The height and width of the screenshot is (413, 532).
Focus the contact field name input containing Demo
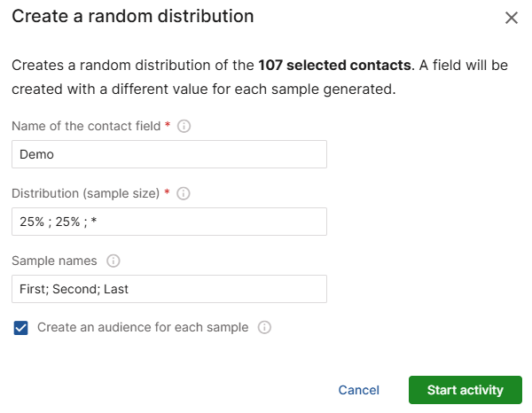pos(169,154)
